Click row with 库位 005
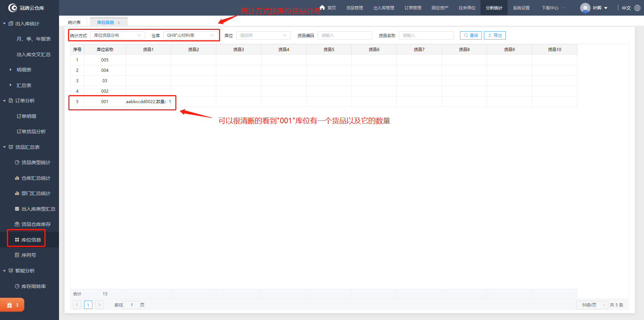The height and width of the screenshot is (320, 644). (x=324, y=60)
